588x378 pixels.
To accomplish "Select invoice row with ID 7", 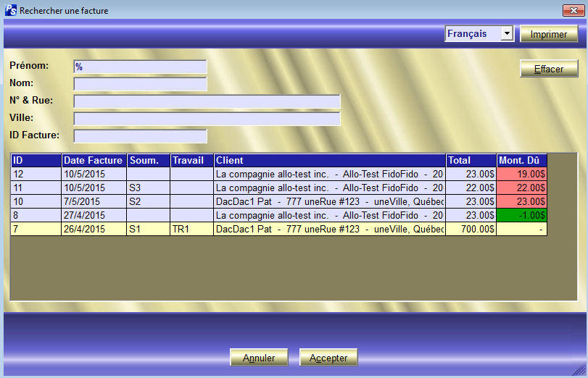I will (x=278, y=229).
